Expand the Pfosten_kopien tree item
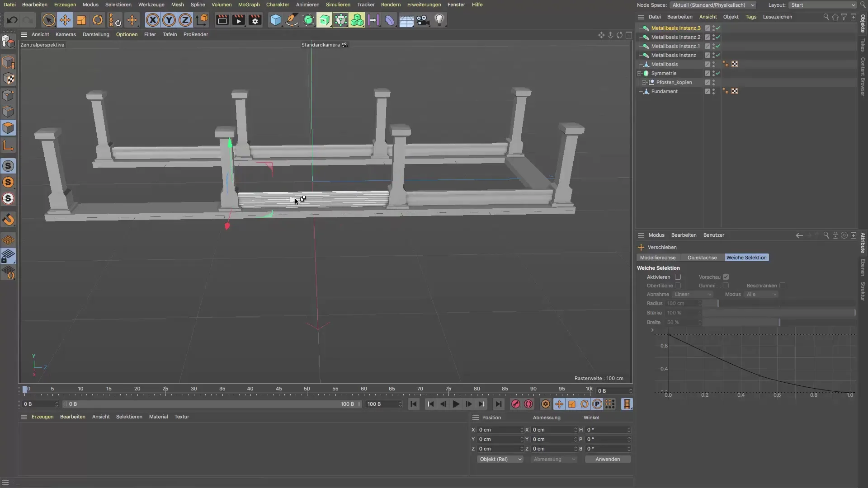The image size is (868, 488). click(x=644, y=82)
